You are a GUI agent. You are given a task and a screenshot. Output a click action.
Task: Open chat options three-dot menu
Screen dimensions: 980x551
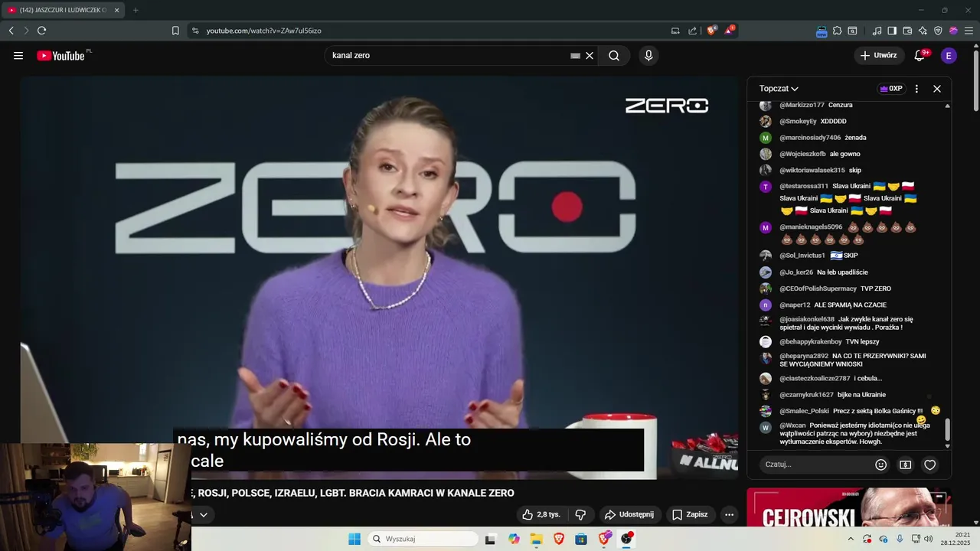(x=916, y=89)
